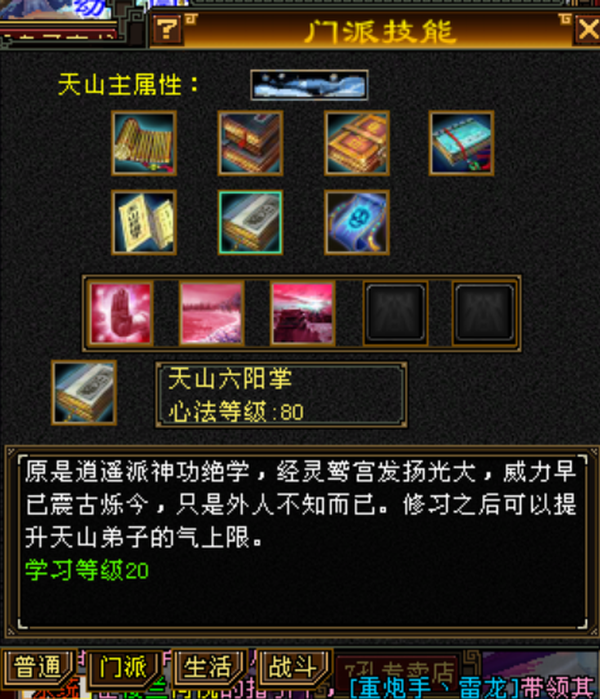Click the orange strapped manual icon
The height and width of the screenshot is (699, 600).
pos(357,143)
